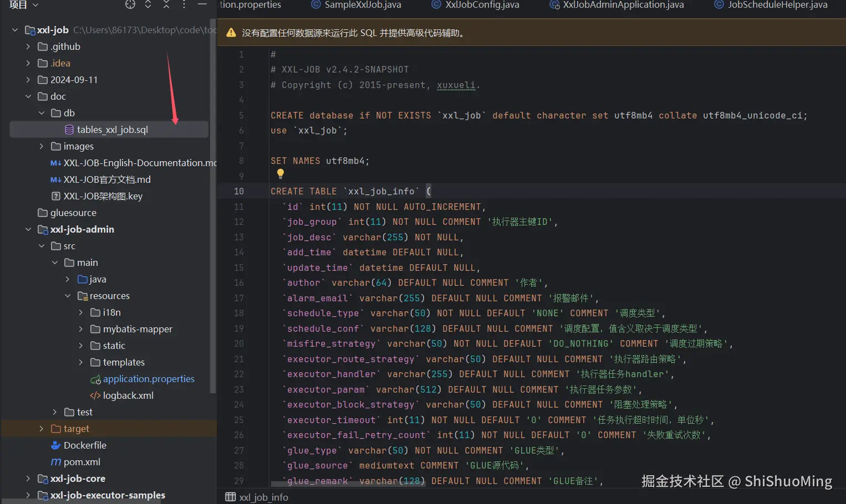Screen dimensions: 846x504
Task: Open application.properties in the project tree
Action: click(149, 379)
